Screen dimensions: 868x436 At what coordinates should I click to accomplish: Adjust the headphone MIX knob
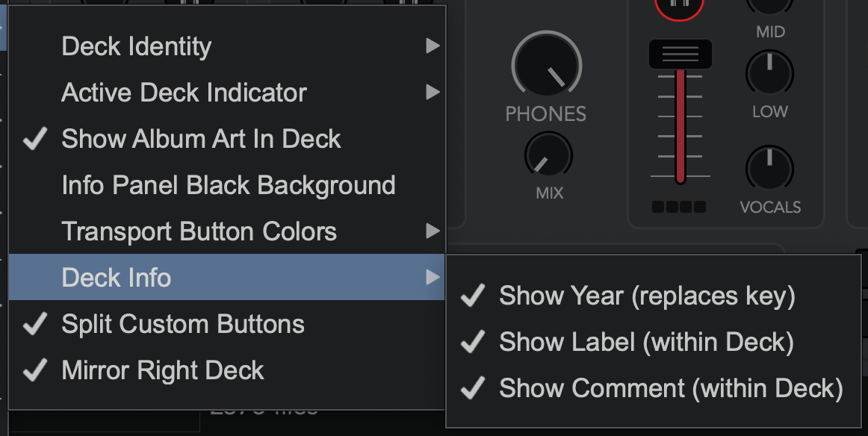point(548,155)
